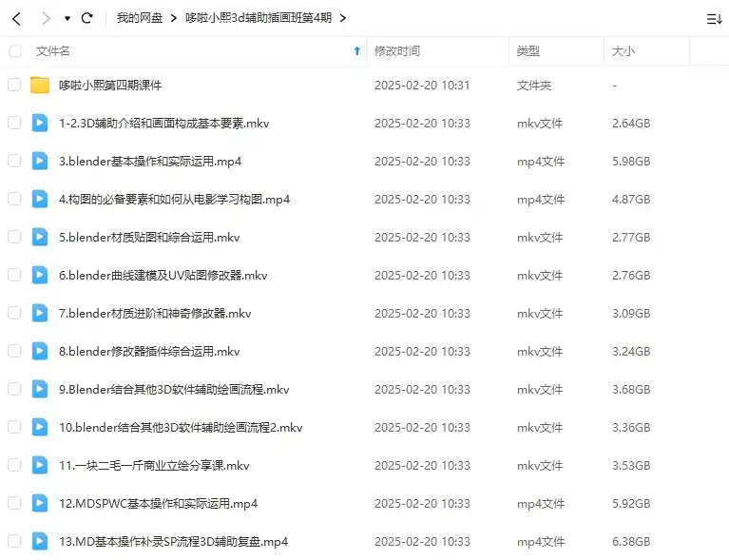Refresh the file list
This screenshot has width=729, height=560.
coord(86,18)
